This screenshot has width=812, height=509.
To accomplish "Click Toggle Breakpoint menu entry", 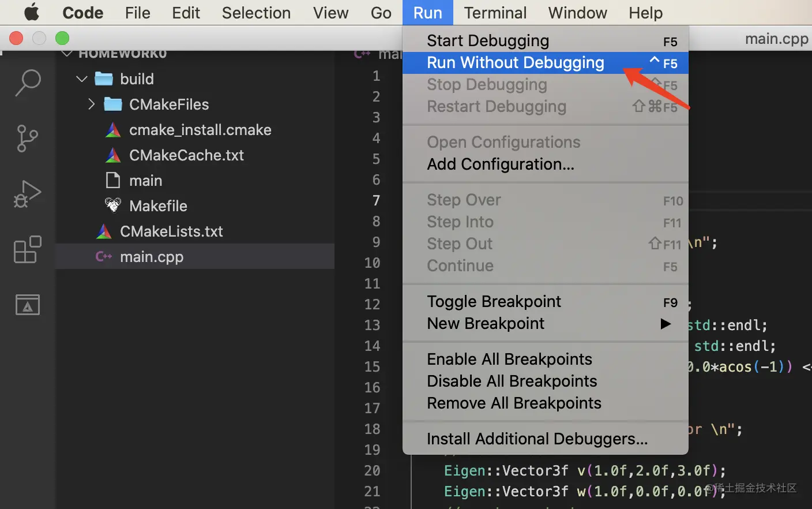I will 494,302.
